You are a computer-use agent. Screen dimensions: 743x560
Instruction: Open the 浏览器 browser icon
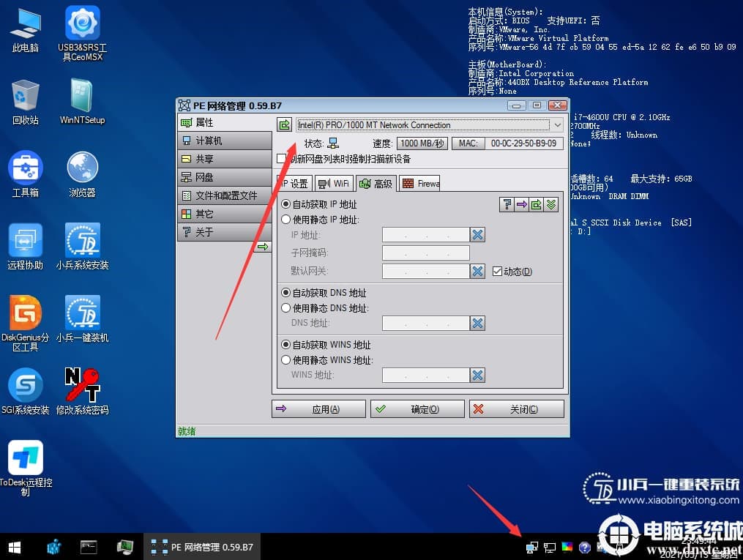click(81, 168)
